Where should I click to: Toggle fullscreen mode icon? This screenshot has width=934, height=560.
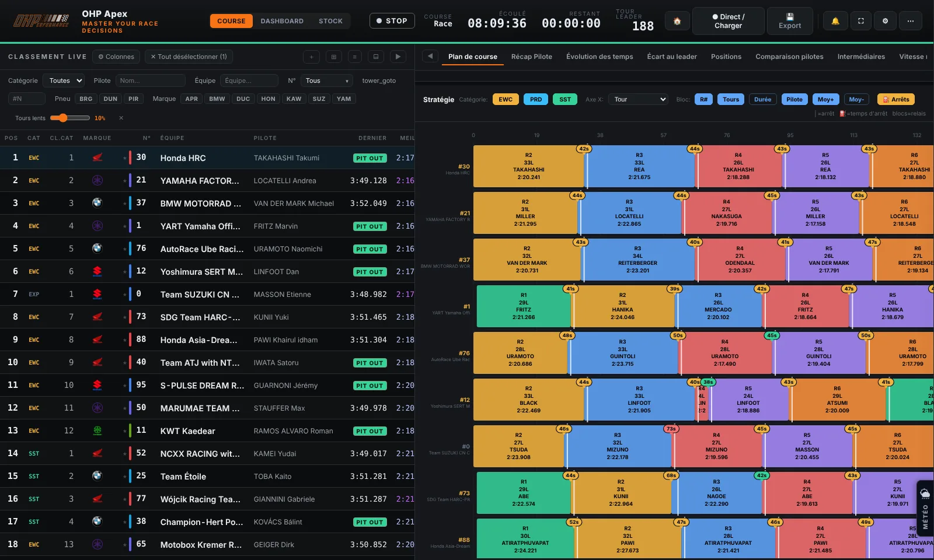(860, 21)
